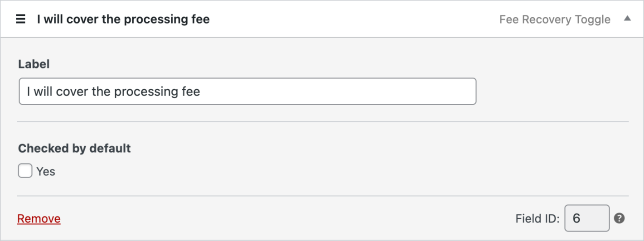This screenshot has height=241, width=644.
Task: Collapse the field panel using the triangle arrow
Action: pyautogui.click(x=627, y=19)
